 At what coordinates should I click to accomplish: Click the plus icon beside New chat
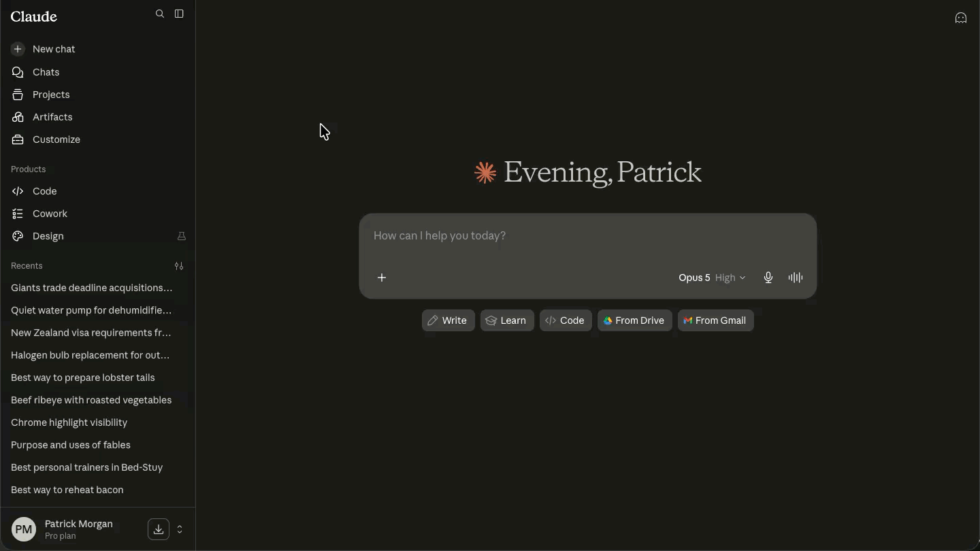pyautogui.click(x=18, y=49)
